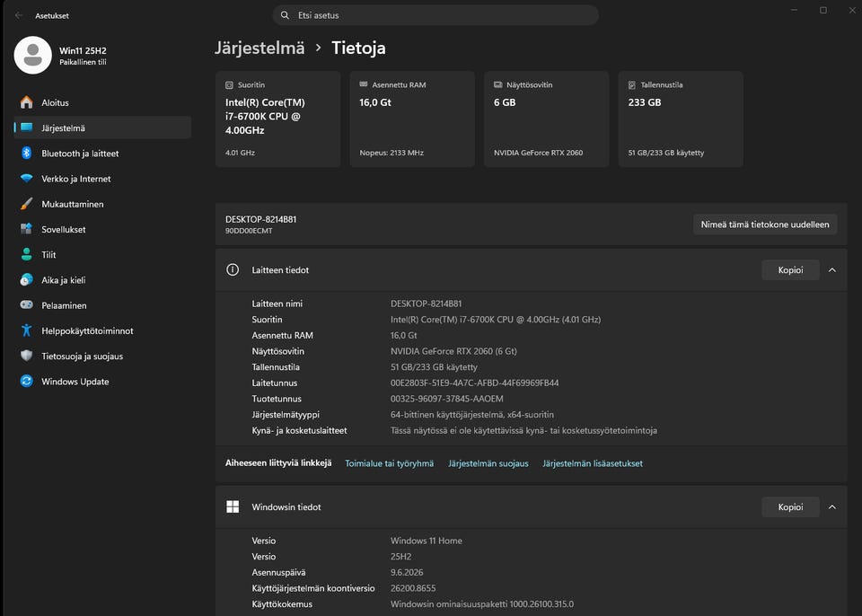Viewport: 862px width, 616px height.
Task: Open the Aloitus settings page
Action: (102, 102)
